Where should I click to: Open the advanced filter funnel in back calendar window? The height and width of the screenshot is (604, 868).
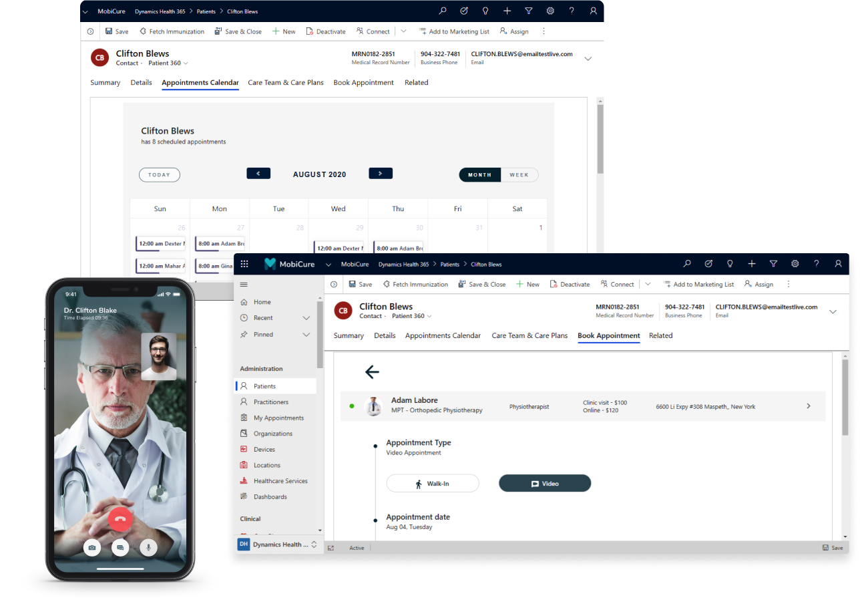point(528,11)
